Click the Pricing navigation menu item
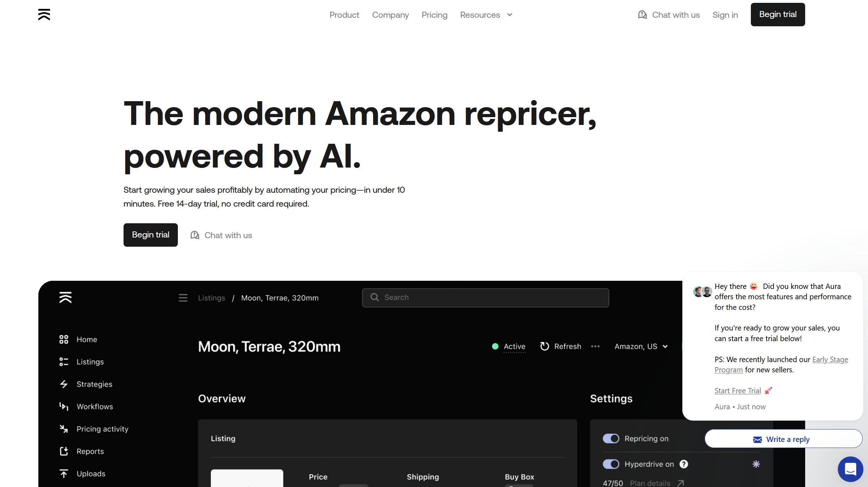The image size is (868, 487). [x=434, y=15]
